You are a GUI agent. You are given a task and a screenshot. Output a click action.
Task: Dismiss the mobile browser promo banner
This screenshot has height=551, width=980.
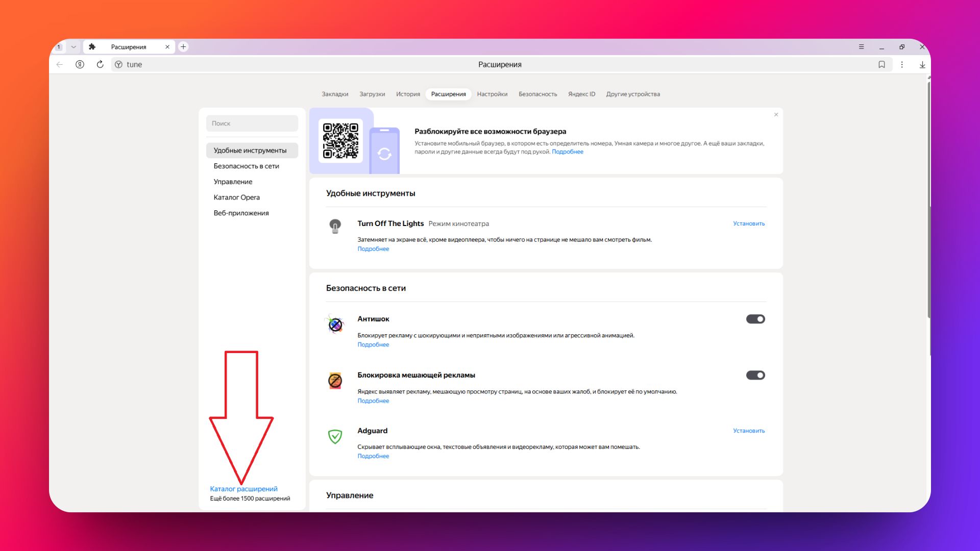tap(776, 114)
